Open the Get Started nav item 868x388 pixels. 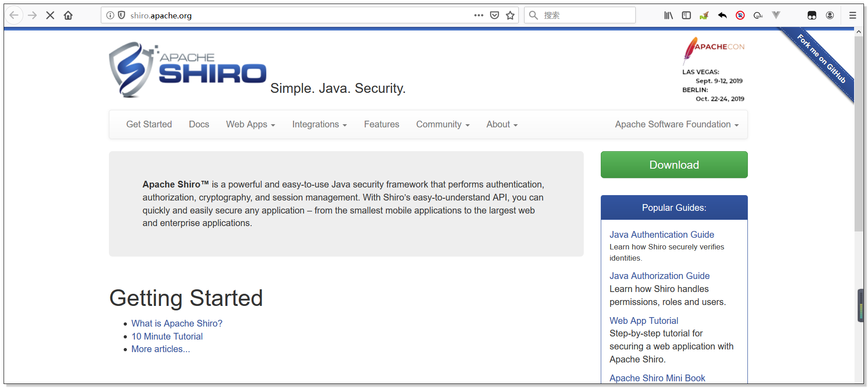149,124
